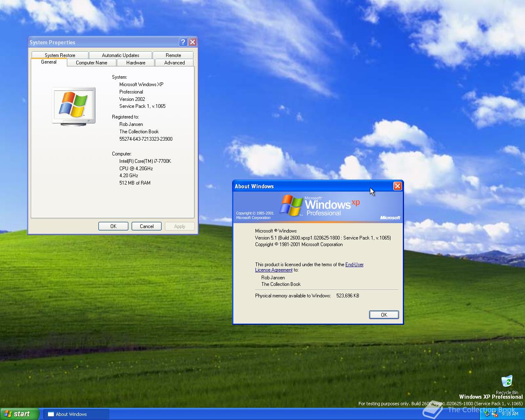Click 'Rob Jansen' in About Windows dialog
Image resolution: width=525 pixels, height=420 pixels.
pyautogui.click(x=273, y=278)
